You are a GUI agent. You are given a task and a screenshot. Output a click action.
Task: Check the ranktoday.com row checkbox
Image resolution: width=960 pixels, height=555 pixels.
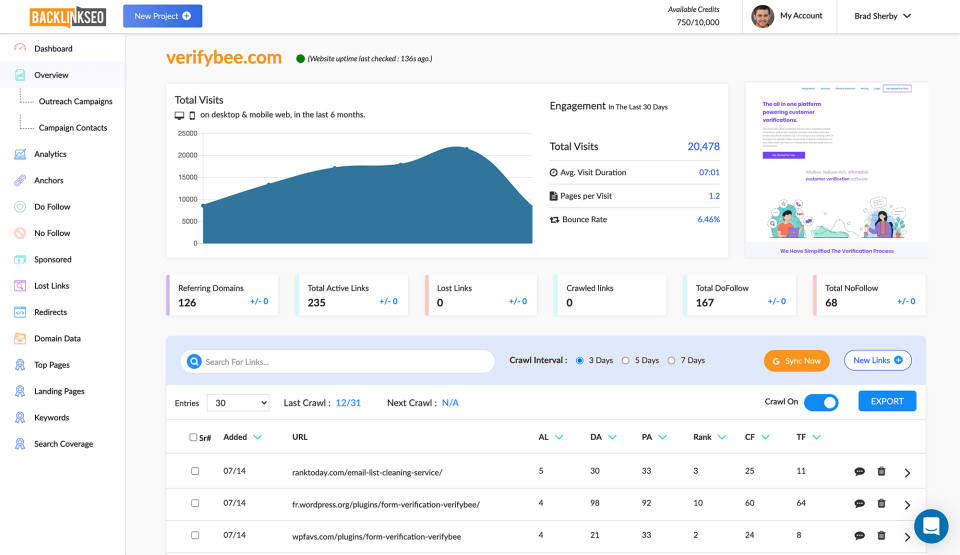(195, 471)
